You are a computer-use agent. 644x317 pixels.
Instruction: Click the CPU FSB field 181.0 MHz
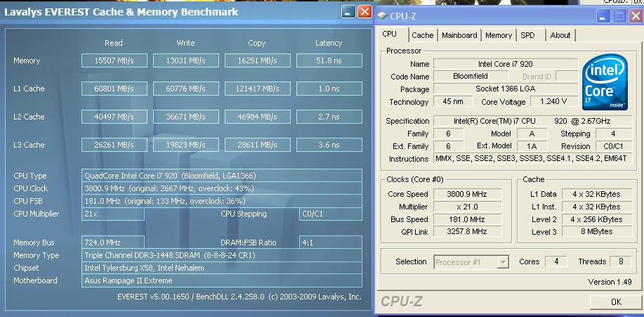[x=222, y=201]
